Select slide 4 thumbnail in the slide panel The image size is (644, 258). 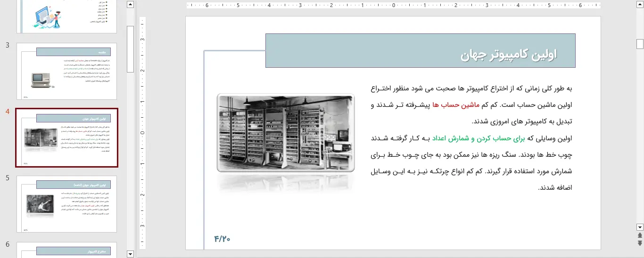(x=66, y=137)
